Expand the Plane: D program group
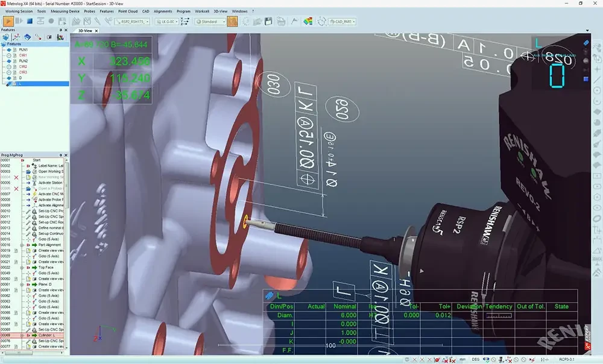The height and width of the screenshot is (364, 603). pyautogui.click(x=22, y=284)
